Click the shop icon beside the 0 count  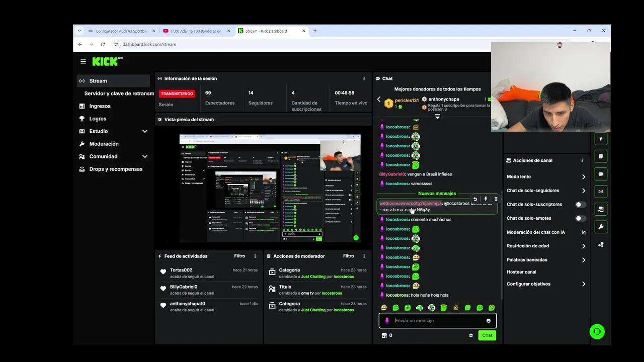(x=384, y=335)
